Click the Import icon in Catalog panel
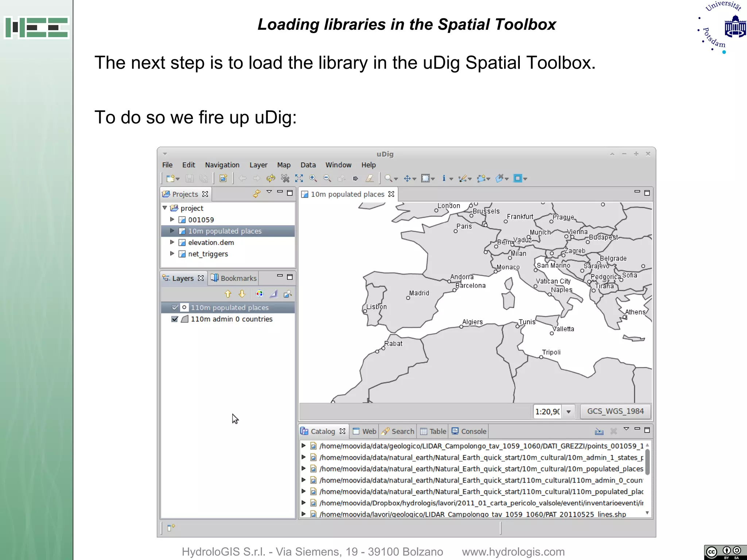 (599, 432)
